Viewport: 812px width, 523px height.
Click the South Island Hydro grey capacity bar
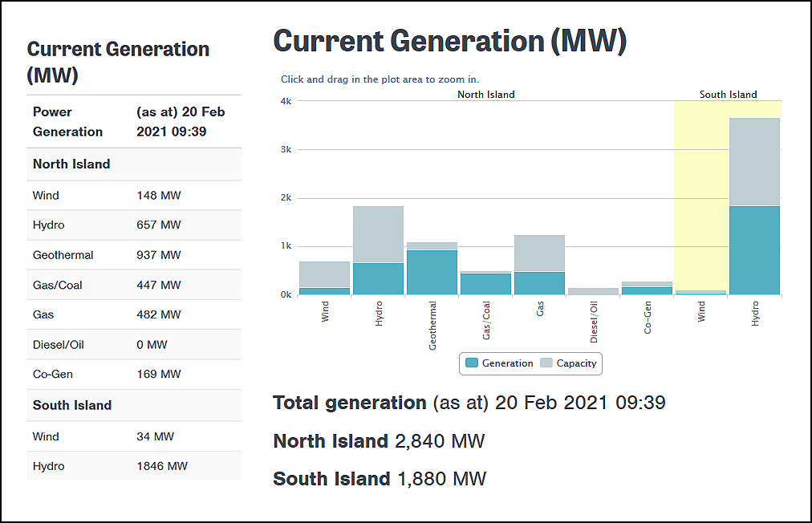pos(754,161)
